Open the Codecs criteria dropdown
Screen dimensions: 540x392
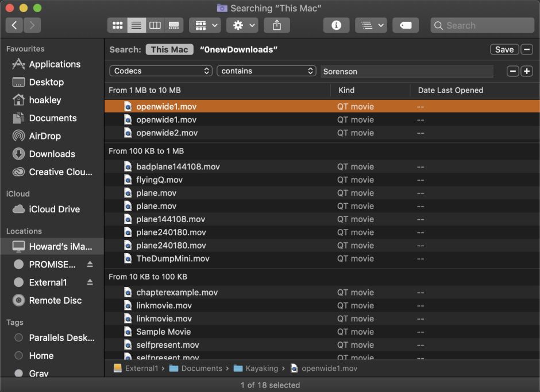coord(161,71)
